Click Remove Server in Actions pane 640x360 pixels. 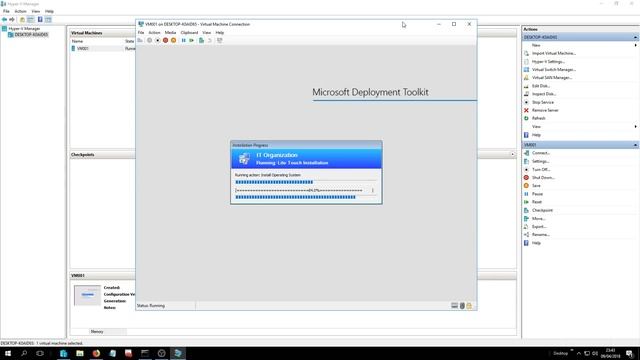(545, 111)
